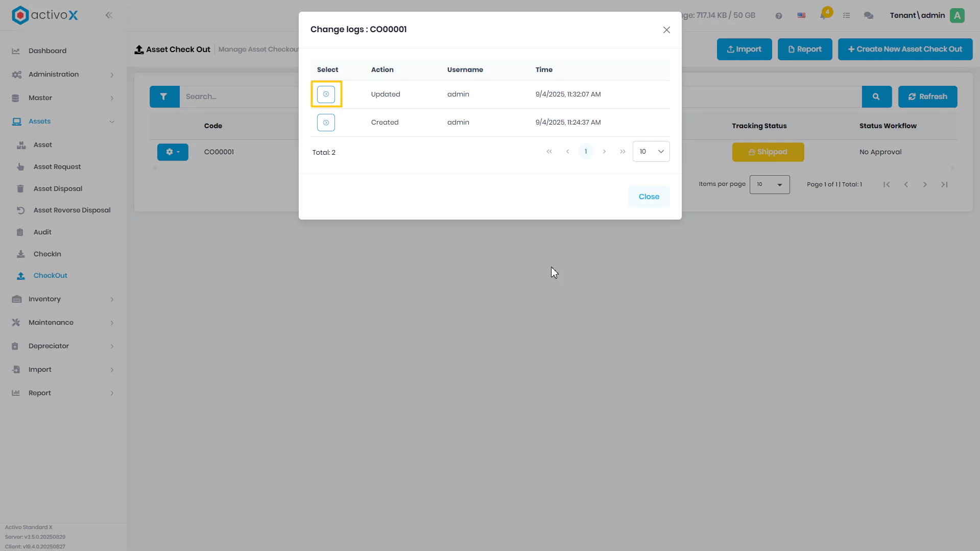Click the Time column header in dialog
The image size is (980, 551).
(x=544, y=70)
